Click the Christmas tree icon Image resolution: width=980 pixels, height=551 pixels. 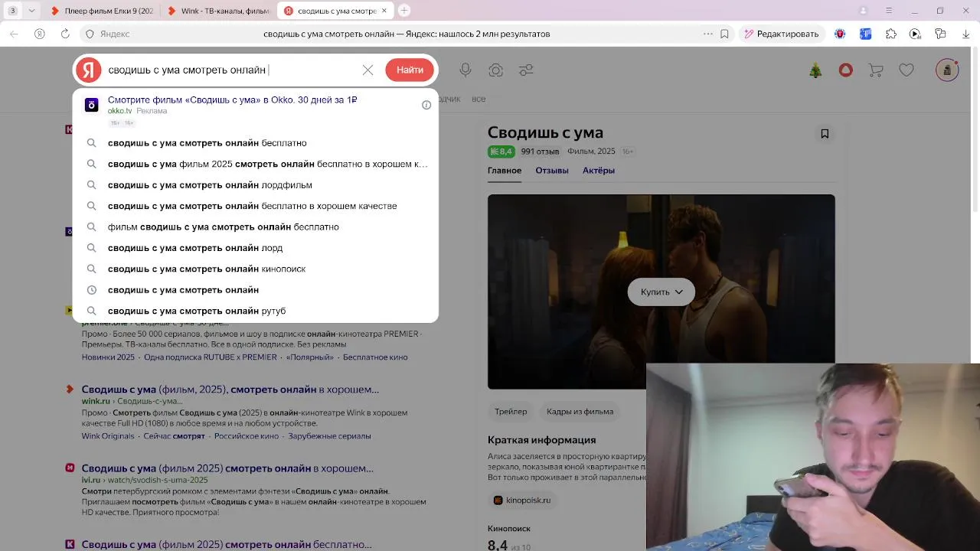pos(815,70)
